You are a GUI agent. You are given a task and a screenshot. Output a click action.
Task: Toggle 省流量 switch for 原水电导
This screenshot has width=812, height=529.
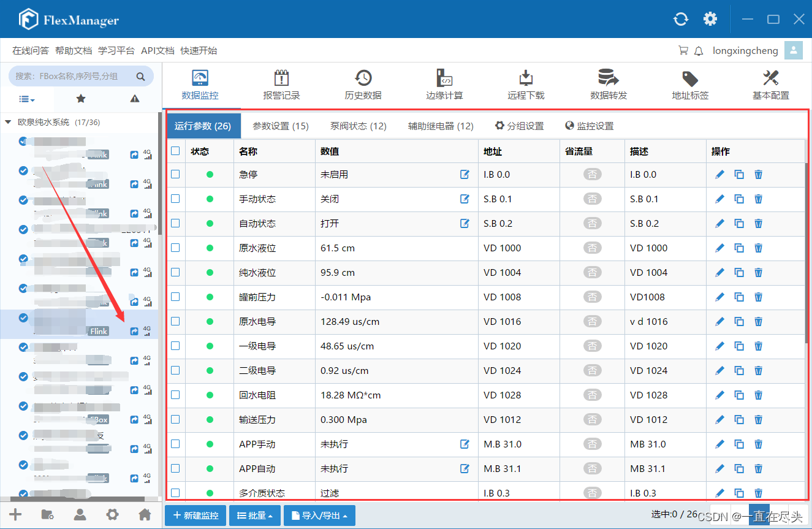point(592,322)
